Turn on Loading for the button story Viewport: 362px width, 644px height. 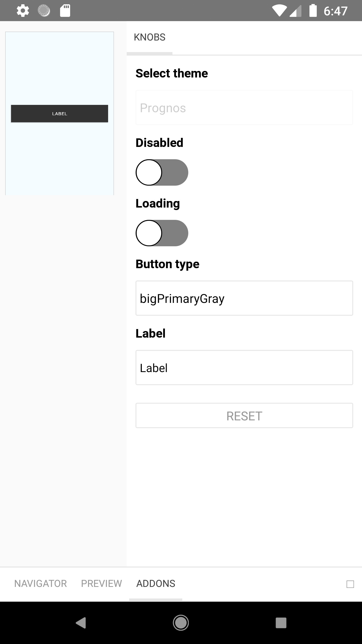(x=162, y=233)
